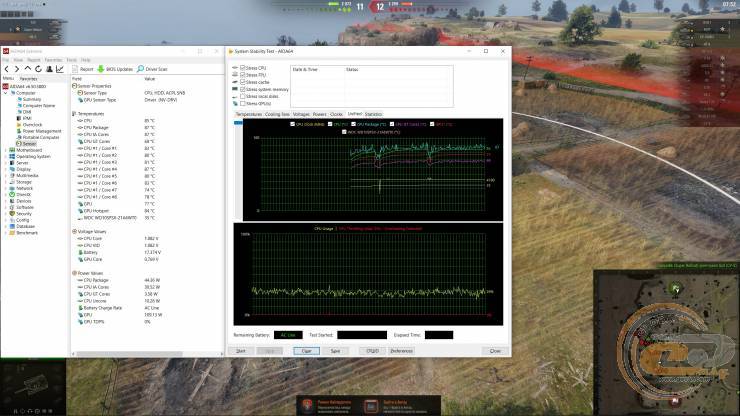Screen dimensions: 740x416
Task: Select the Sensor item in tree
Action: pos(29,143)
